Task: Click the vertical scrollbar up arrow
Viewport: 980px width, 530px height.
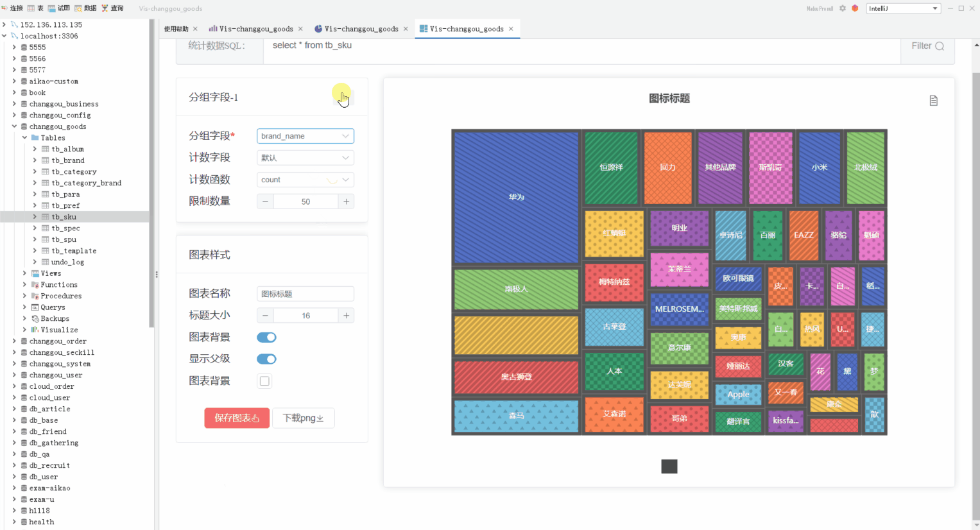Action: tap(976, 45)
